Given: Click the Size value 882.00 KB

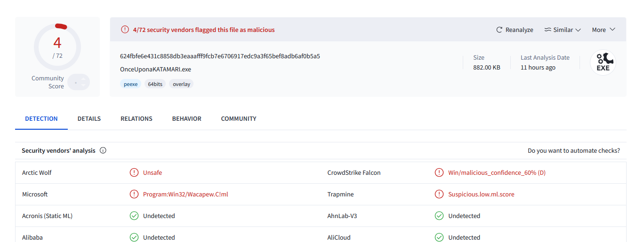Looking at the screenshot, I should pos(487,67).
